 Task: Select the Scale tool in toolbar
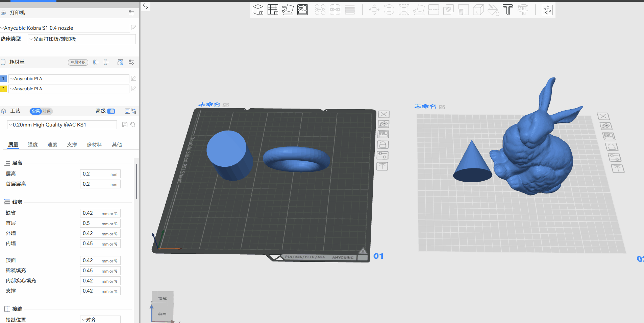(x=404, y=10)
